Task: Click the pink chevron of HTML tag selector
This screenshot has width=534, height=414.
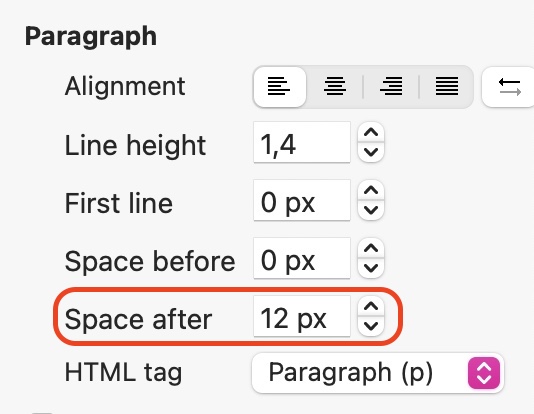Action: click(x=484, y=373)
